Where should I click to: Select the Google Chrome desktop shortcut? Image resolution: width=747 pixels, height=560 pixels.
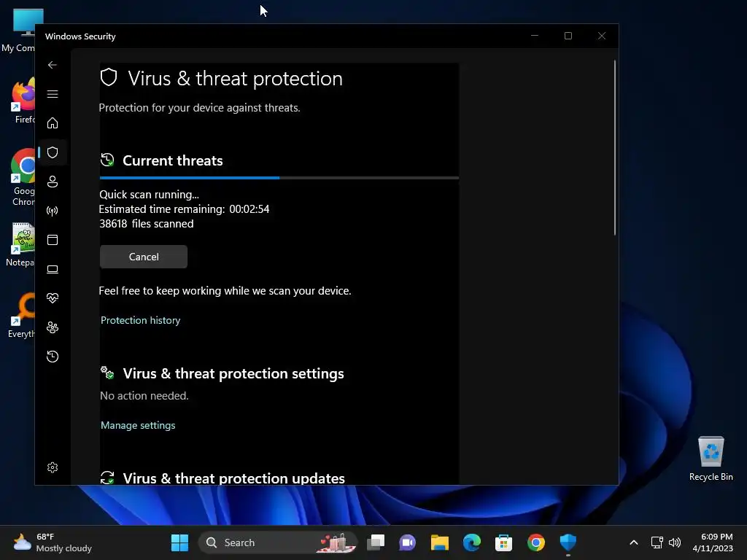pyautogui.click(x=22, y=177)
